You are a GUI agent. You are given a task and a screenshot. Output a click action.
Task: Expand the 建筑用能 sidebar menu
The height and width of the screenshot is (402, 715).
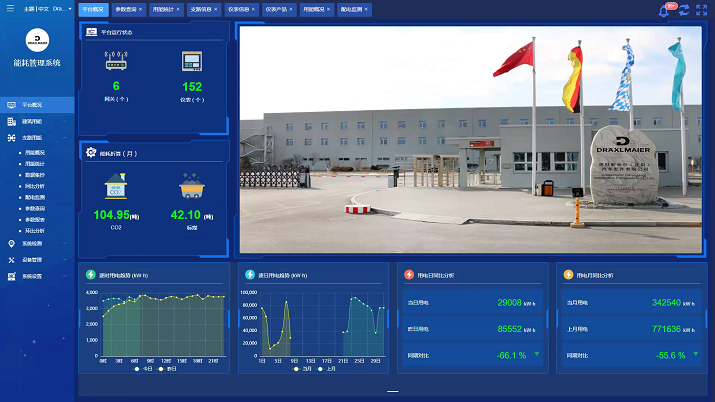36,121
